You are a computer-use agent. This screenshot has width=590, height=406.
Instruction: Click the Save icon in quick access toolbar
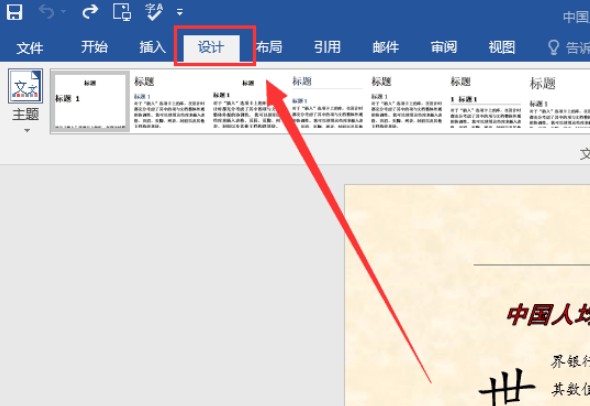pos(14,12)
